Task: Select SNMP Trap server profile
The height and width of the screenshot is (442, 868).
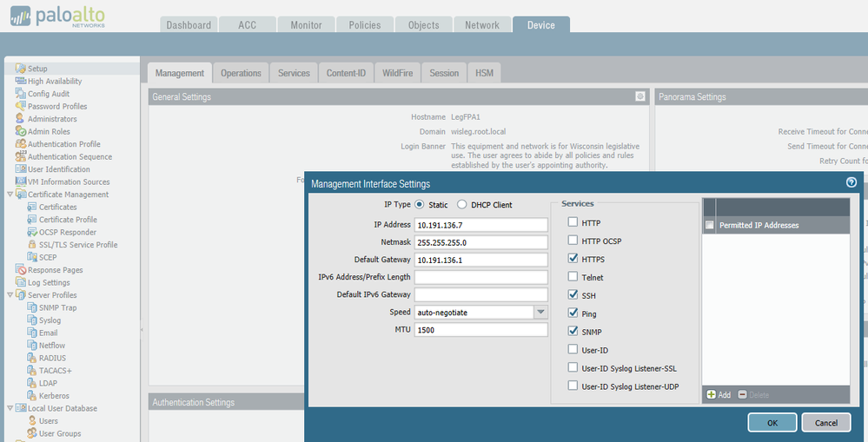Action: pyautogui.click(x=57, y=307)
